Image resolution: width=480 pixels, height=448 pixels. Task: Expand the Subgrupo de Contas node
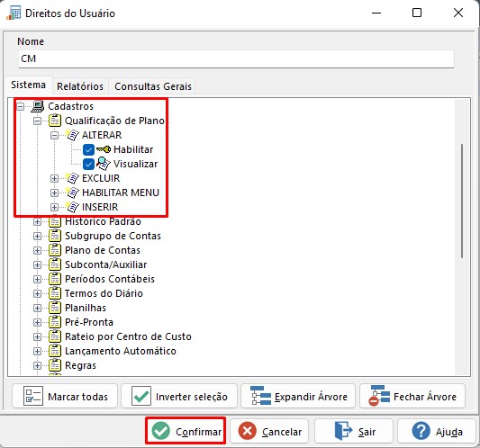pyautogui.click(x=37, y=236)
